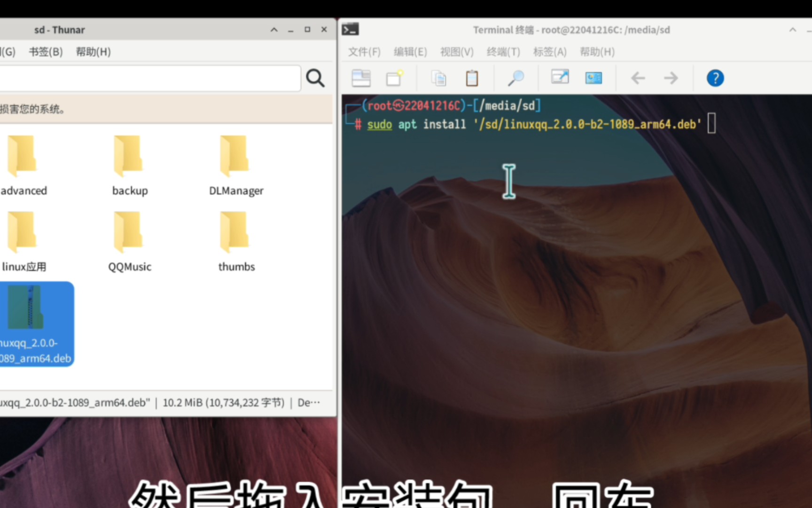Viewport: 812px width, 508px height.
Task: Open 编辑(E) menu in Terminal
Action: pyautogui.click(x=410, y=52)
